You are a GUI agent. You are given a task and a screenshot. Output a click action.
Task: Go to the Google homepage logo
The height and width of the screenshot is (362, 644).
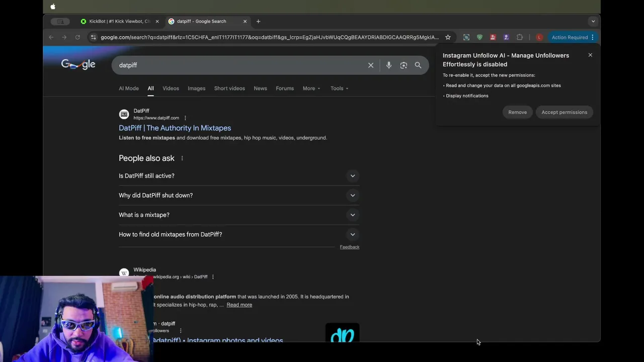(78, 64)
